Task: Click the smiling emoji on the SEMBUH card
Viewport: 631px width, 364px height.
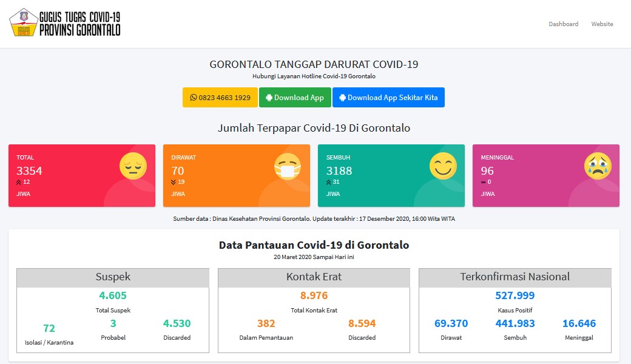Action: tap(443, 165)
